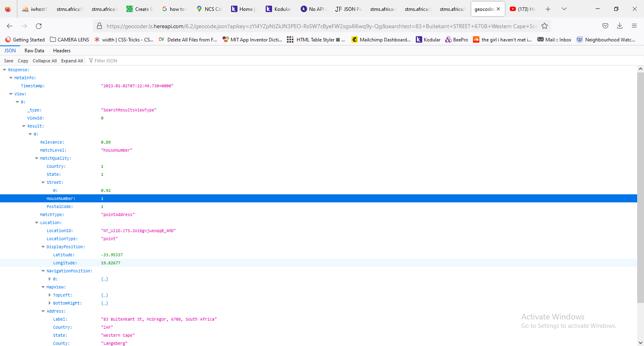The width and height of the screenshot is (644, 346).
Task: Open the Kodular bookmark
Action: point(428,40)
